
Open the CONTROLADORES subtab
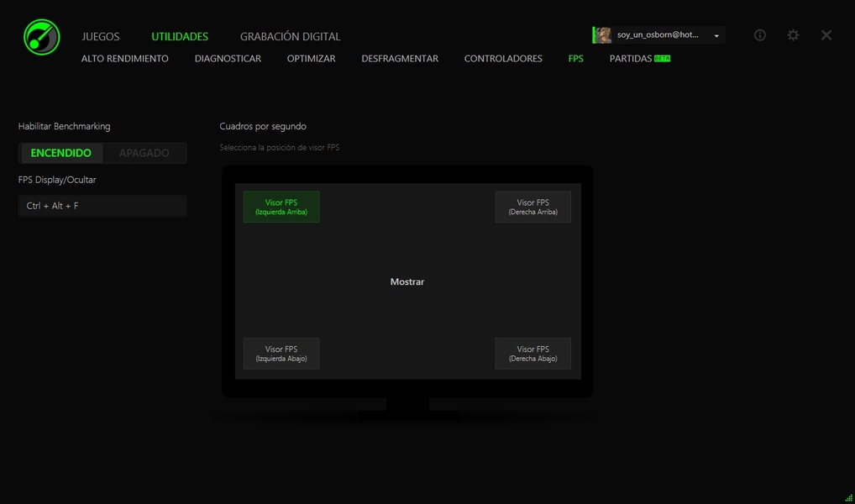coord(503,59)
